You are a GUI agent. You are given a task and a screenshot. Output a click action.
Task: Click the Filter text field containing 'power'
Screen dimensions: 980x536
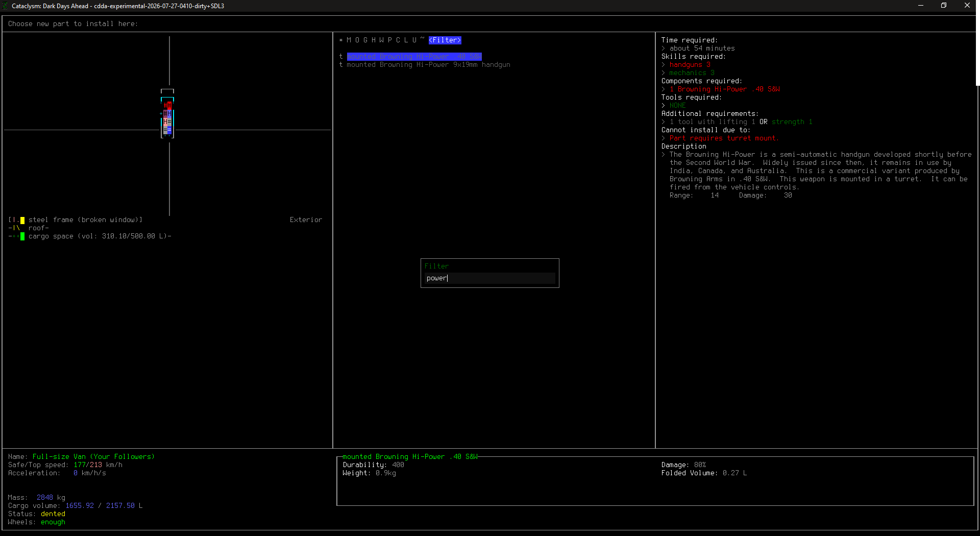pyautogui.click(x=490, y=278)
